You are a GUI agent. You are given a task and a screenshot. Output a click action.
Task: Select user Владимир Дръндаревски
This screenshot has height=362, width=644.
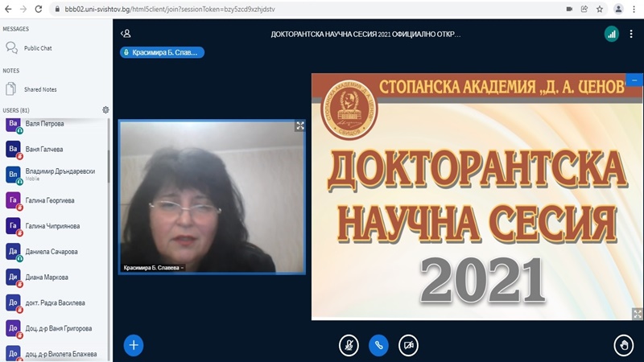click(x=56, y=175)
